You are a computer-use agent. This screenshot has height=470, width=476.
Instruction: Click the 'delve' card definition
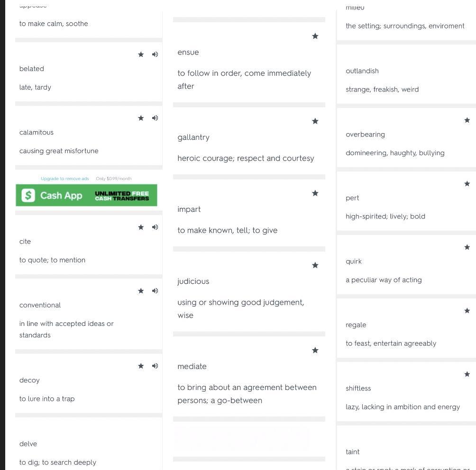(58, 462)
